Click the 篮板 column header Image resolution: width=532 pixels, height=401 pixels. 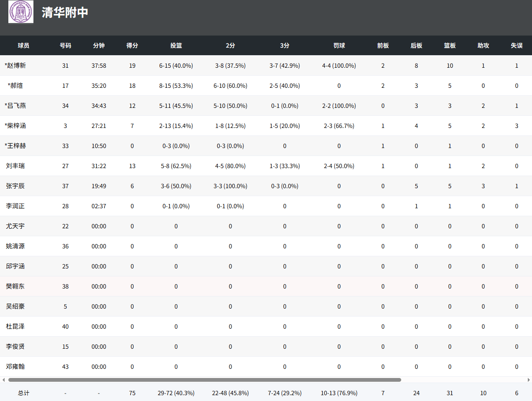click(x=450, y=46)
